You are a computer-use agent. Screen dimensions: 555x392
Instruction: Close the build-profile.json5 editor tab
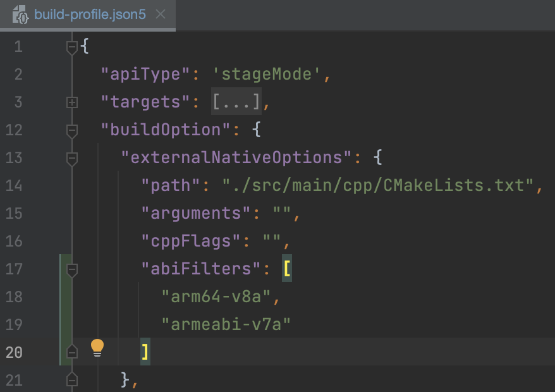click(161, 15)
